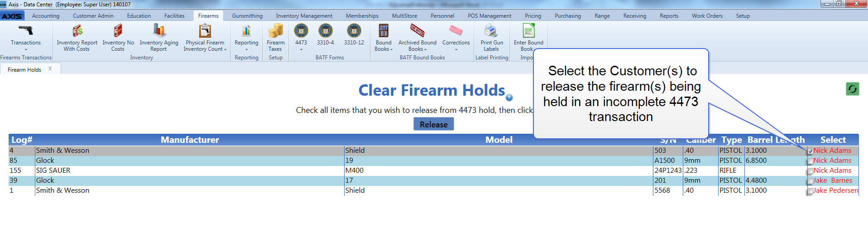Viewport: 868px width, 229px height.
Task: Close the Firearm Holds tab
Action: (x=50, y=69)
